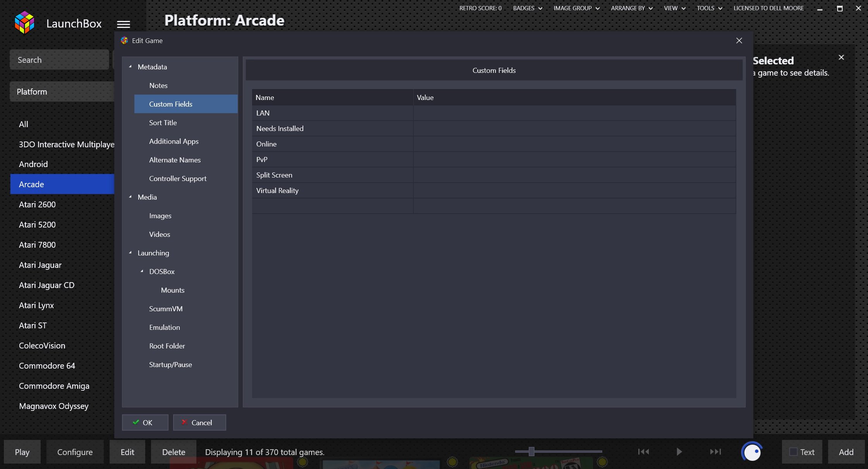Select Notes in the Metadata tree
The height and width of the screenshot is (469, 868).
(158, 86)
